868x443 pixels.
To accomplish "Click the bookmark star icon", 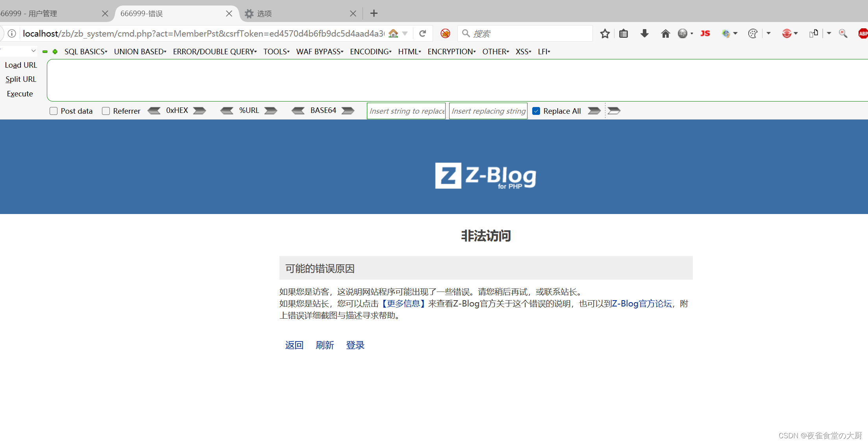I will 605,34.
